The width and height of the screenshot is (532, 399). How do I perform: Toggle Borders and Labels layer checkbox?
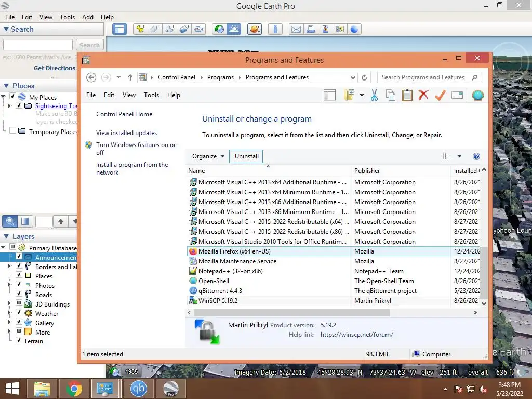pos(19,265)
